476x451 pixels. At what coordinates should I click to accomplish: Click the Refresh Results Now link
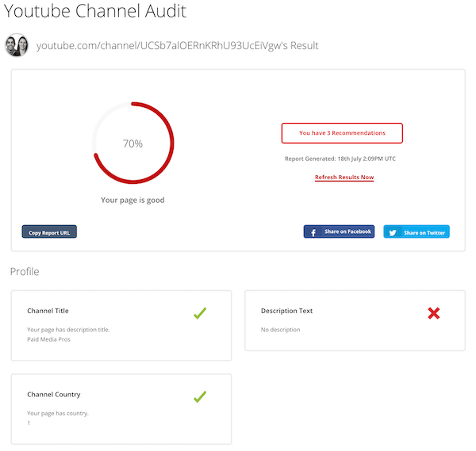[x=344, y=178]
